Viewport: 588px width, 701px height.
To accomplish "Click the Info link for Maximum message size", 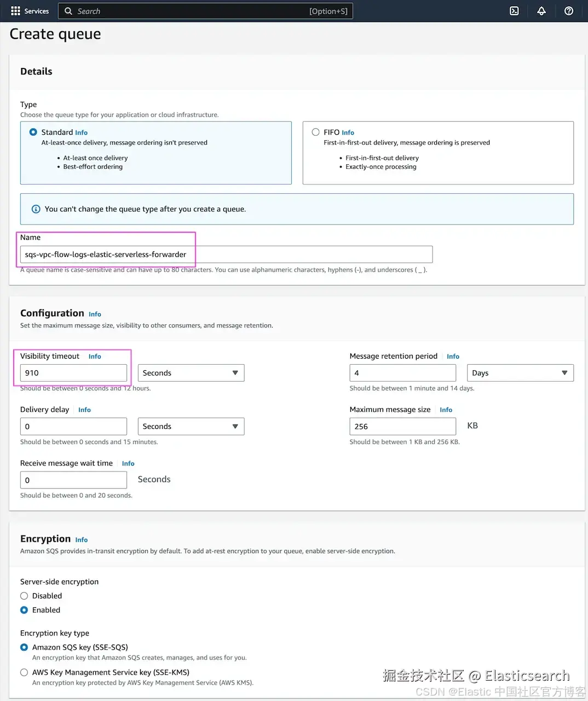I will tap(446, 410).
